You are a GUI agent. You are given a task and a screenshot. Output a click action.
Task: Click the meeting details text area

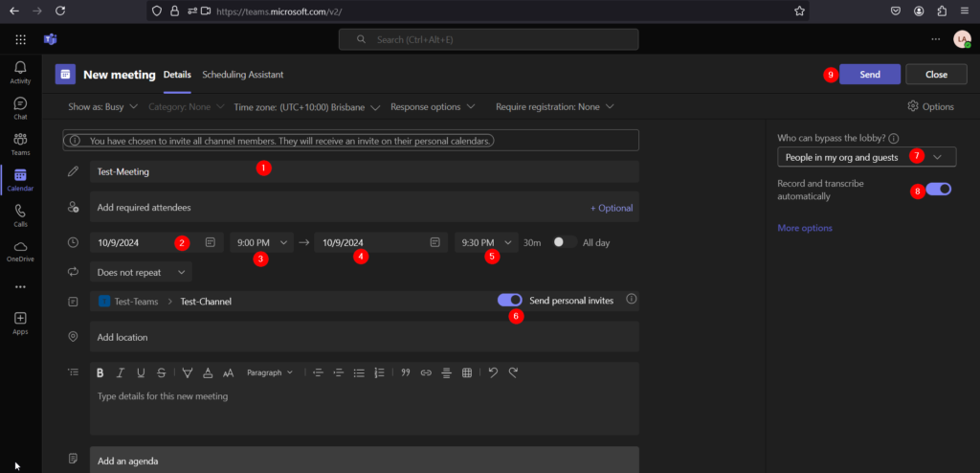(365, 409)
